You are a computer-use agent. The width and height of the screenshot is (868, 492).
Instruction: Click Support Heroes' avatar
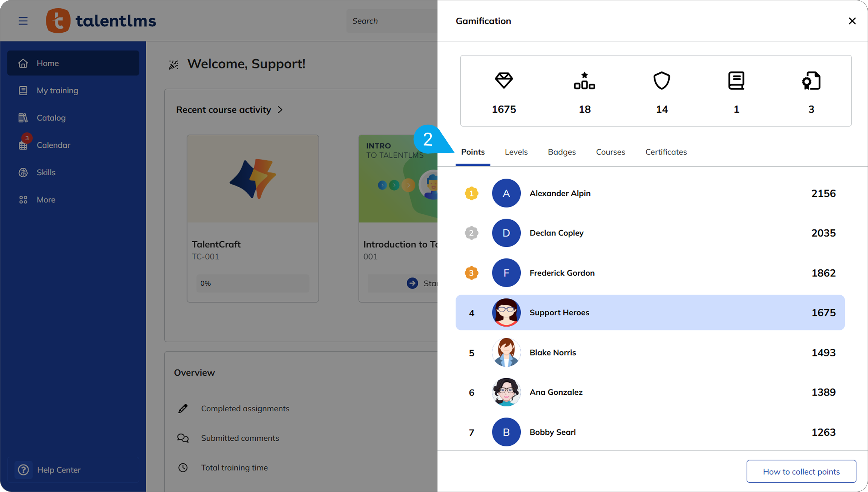click(506, 312)
